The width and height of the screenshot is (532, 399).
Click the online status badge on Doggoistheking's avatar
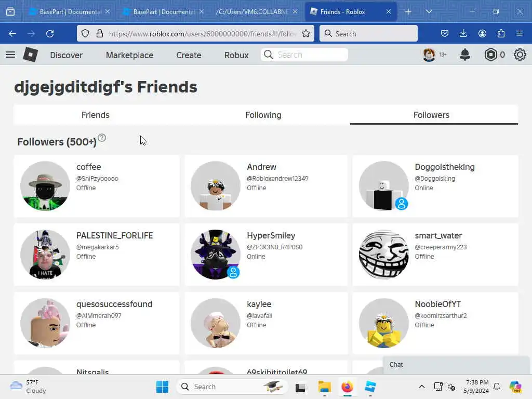pos(402,204)
